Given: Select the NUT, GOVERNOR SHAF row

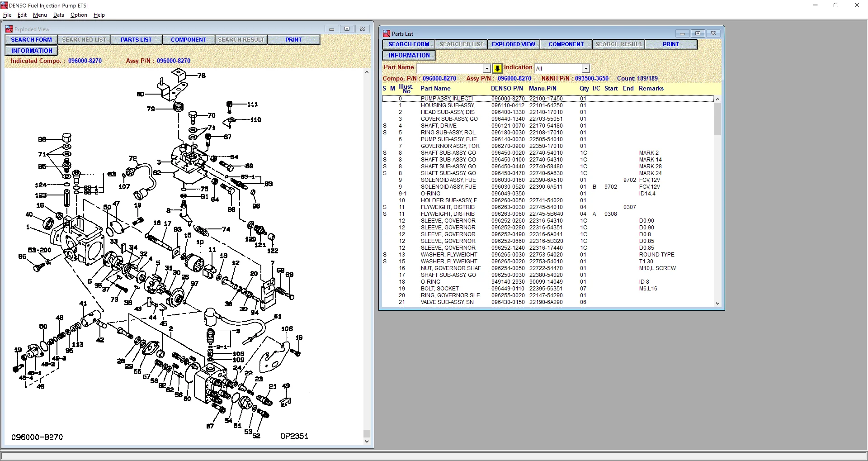Looking at the screenshot, I should click(548, 268).
